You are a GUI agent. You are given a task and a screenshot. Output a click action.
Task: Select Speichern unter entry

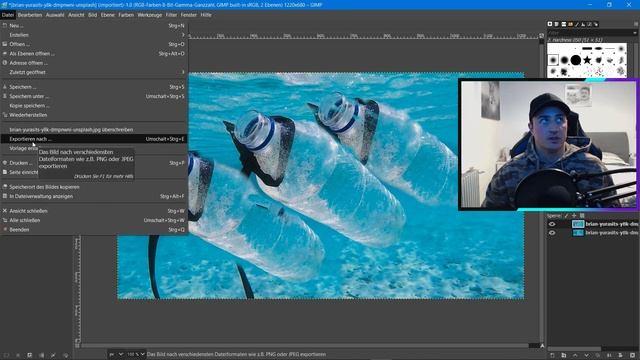click(93, 96)
